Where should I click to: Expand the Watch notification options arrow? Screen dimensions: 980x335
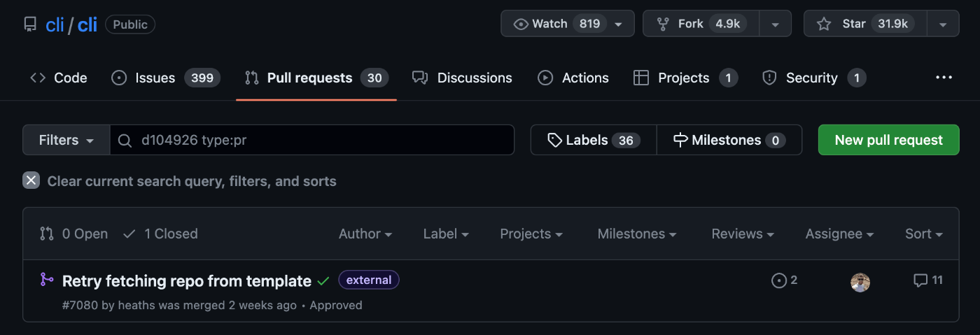coord(618,24)
